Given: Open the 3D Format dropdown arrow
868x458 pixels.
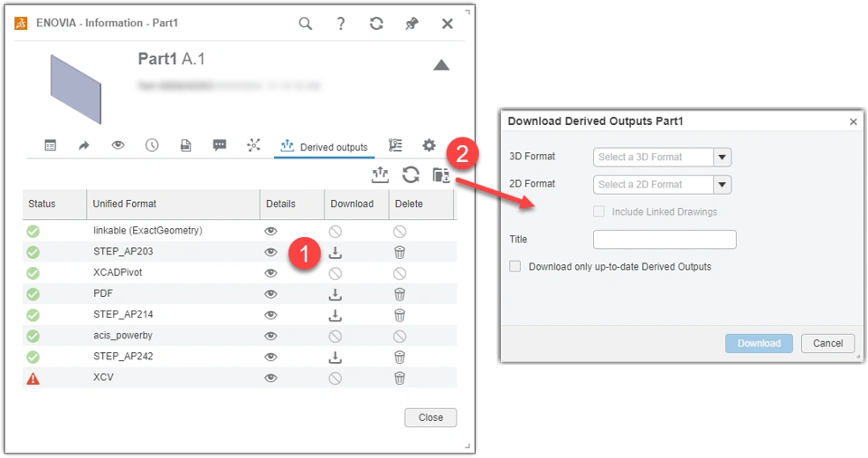Looking at the screenshot, I should (x=722, y=157).
